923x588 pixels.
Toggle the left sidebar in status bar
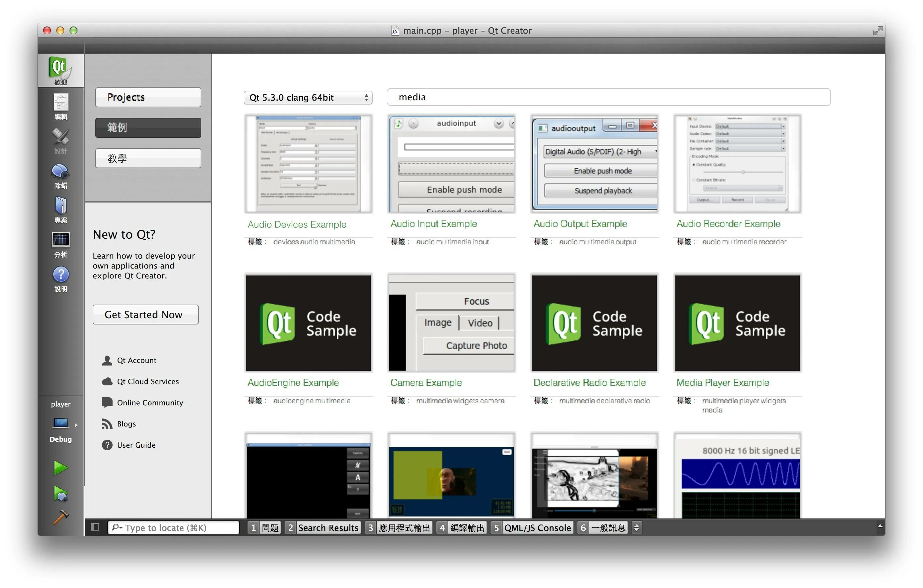pos(95,527)
